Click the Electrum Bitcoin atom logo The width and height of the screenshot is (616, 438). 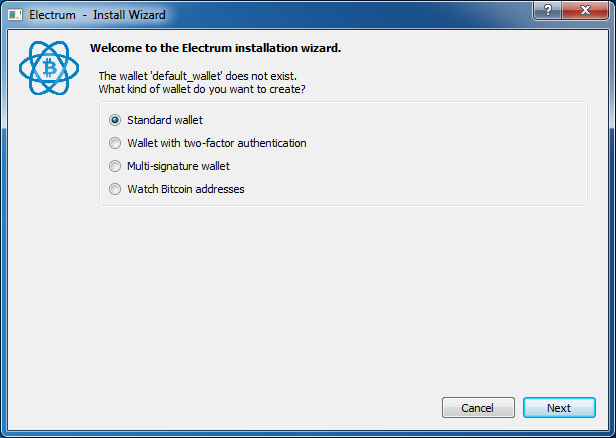point(48,69)
